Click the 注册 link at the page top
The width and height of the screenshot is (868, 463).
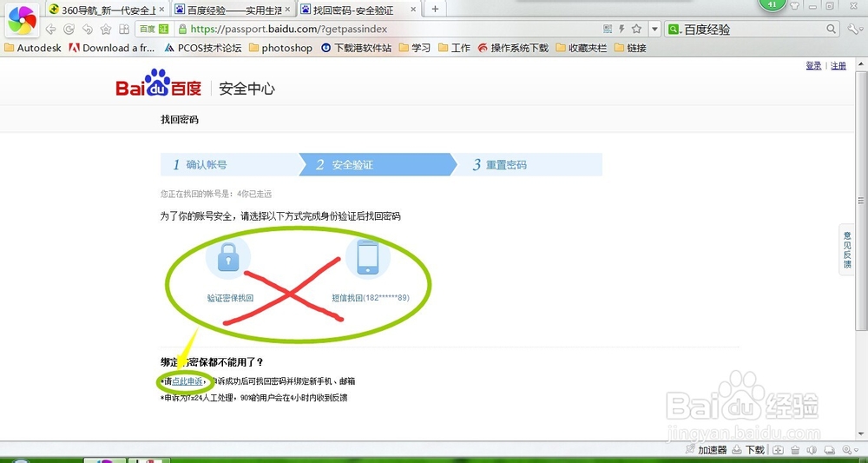pyautogui.click(x=838, y=66)
